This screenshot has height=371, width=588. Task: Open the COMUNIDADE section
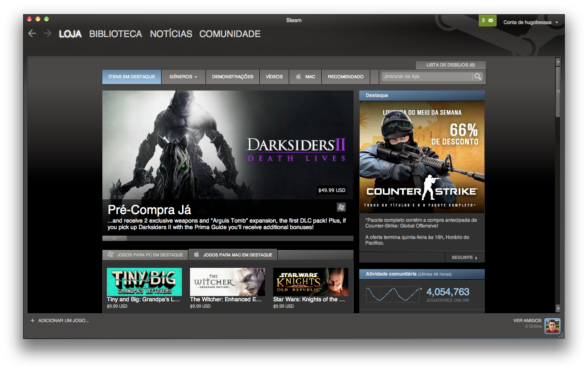pyautogui.click(x=230, y=34)
